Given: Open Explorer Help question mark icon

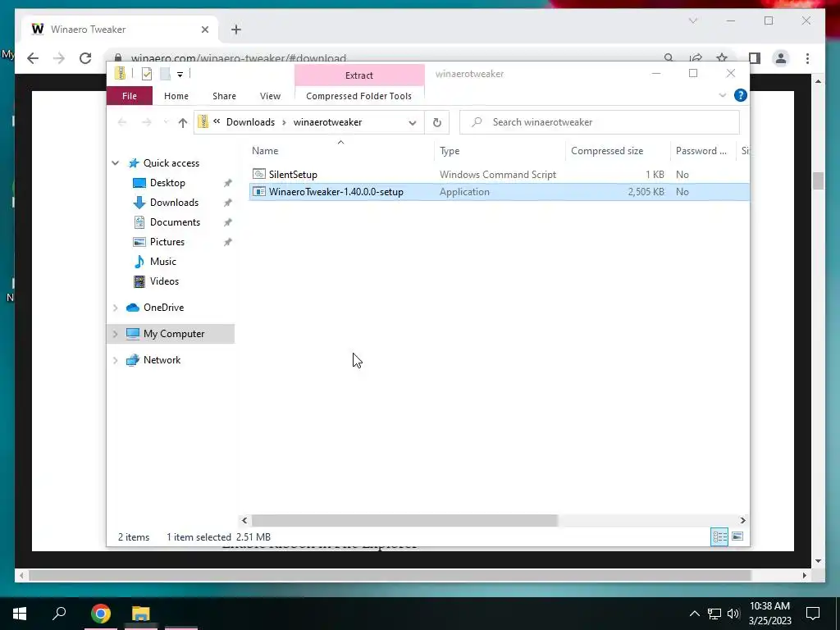Looking at the screenshot, I should click(x=741, y=95).
